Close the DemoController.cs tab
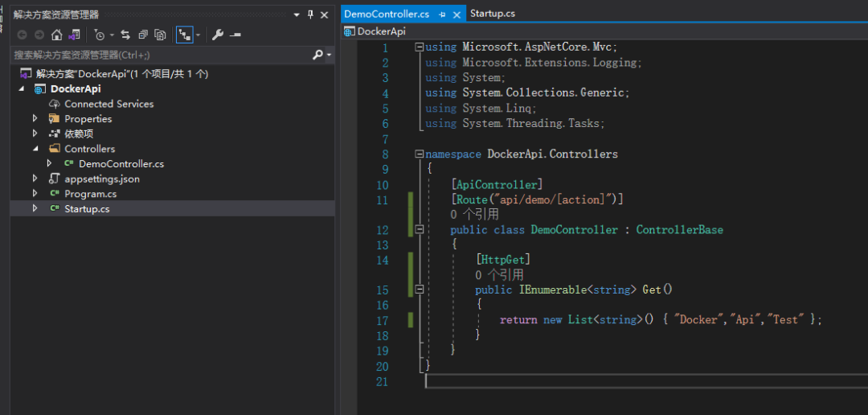This screenshot has width=868, height=415. pos(457,14)
